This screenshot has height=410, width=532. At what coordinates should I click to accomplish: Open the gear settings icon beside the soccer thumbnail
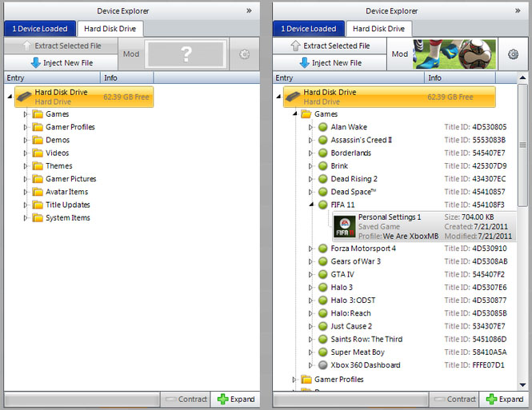[513, 54]
